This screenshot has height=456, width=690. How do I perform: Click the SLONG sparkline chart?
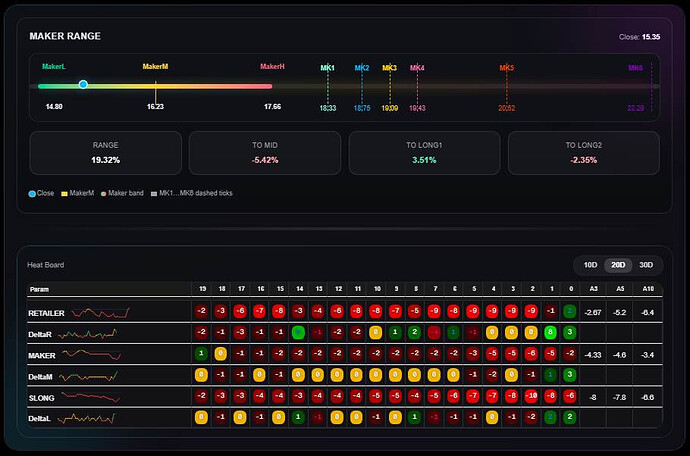tap(90, 397)
